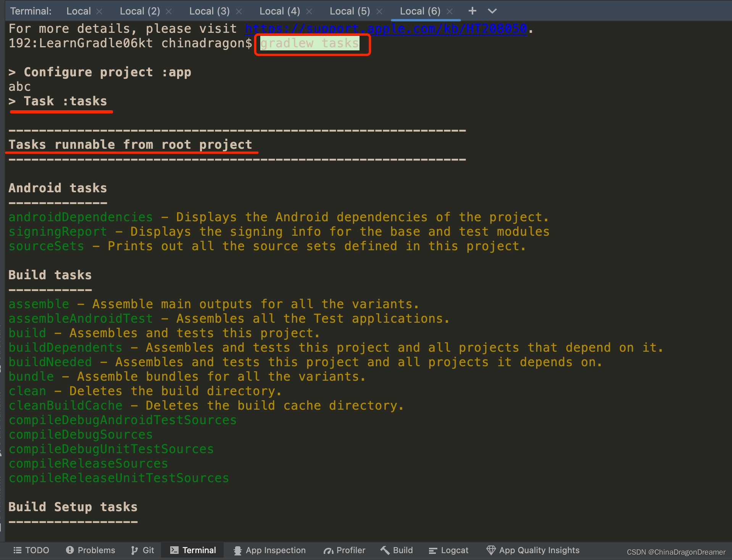Open the Git tool window
Viewport: 732px width, 560px height.
(142, 550)
